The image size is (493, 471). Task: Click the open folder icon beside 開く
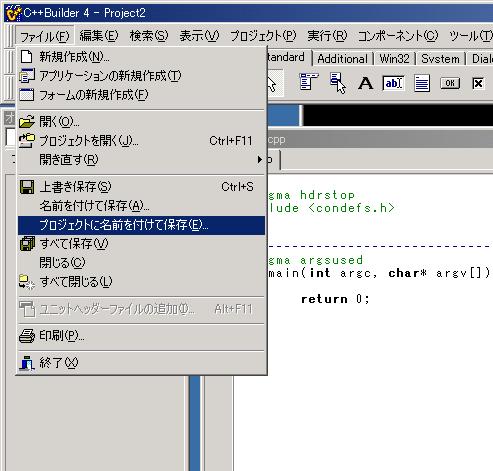(27, 122)
